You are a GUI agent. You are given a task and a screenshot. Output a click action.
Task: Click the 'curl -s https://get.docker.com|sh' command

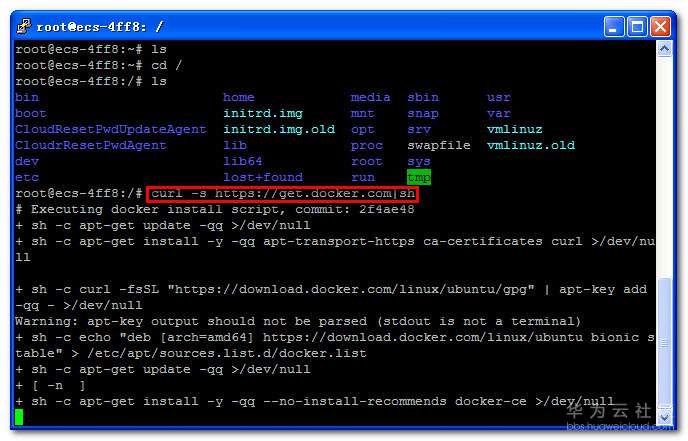pos(283,194)
